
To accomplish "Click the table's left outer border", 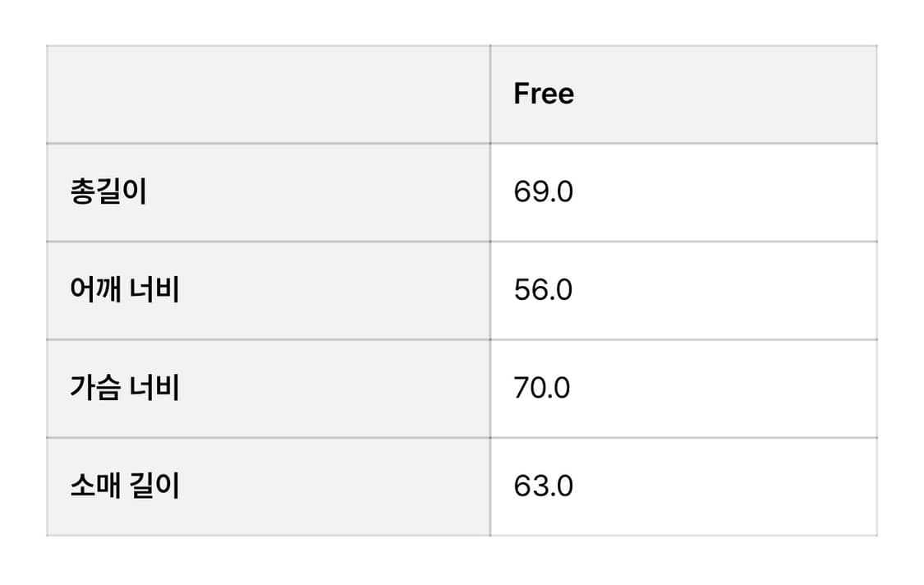I will [47, 290].
